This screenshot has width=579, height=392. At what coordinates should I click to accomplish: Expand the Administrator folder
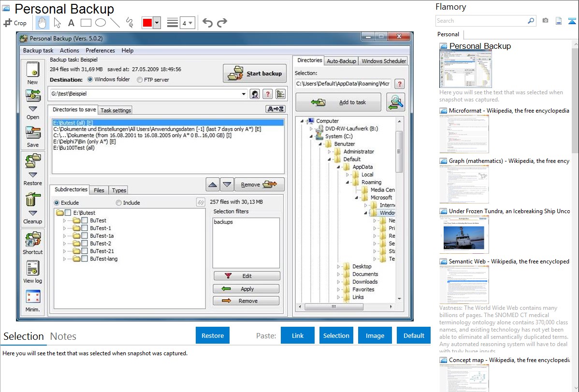tap(329, 152)
